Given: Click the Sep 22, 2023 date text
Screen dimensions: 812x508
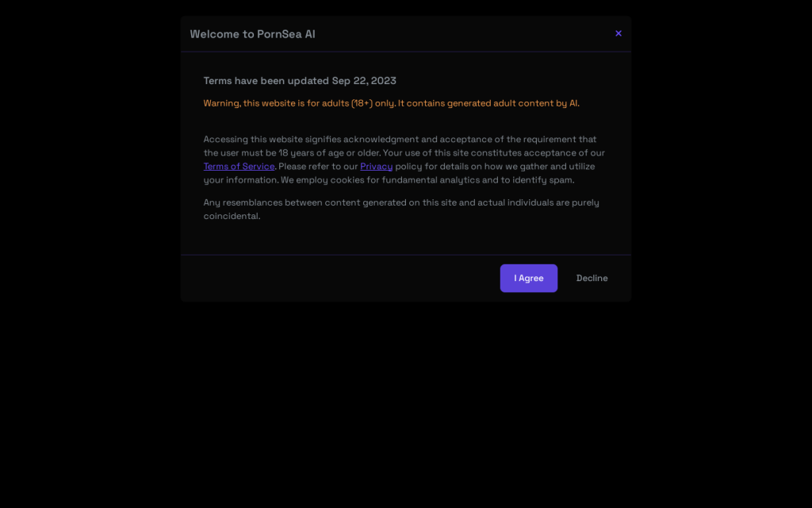Looking at the screenshot, I should [x=364, y=81].
